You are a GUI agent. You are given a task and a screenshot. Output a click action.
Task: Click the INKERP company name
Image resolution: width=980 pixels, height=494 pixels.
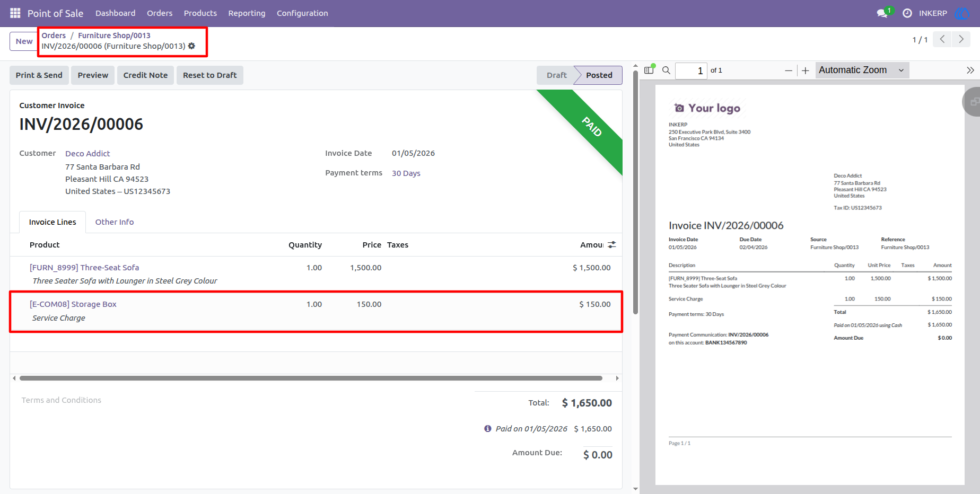[933, 13]
